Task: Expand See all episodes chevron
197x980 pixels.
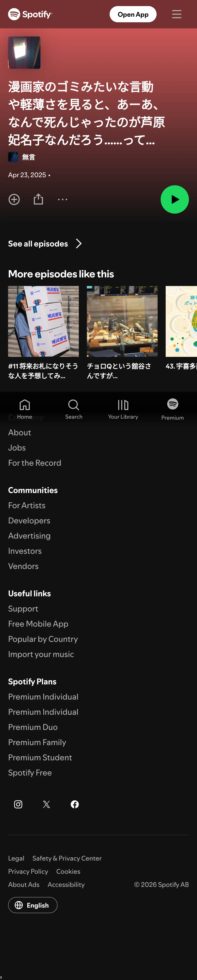Action: click(x=79, y=243)
